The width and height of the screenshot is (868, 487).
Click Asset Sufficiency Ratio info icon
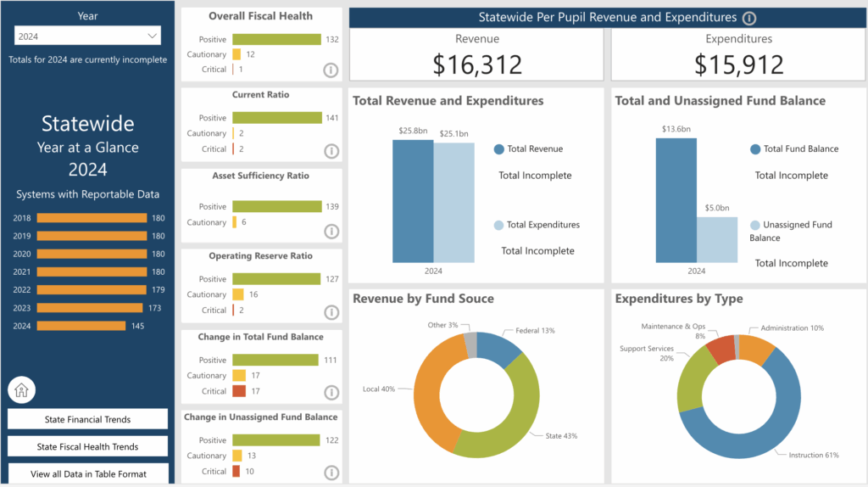[x=331, y=232]
